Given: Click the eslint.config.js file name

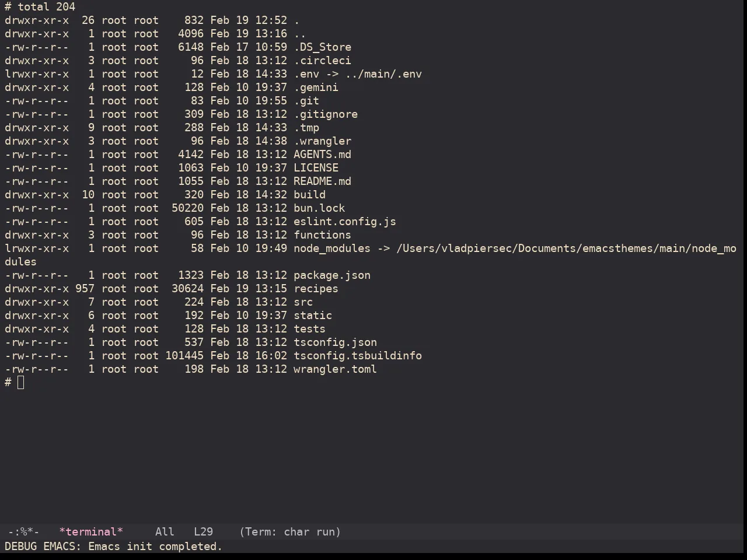Looking at the screenshot, I should tap(345, 222).
